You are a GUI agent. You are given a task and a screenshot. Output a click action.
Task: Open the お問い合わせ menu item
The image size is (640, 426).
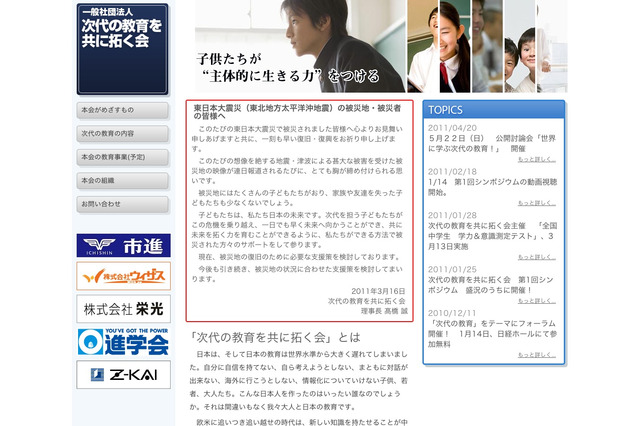[x=122, y=204]
